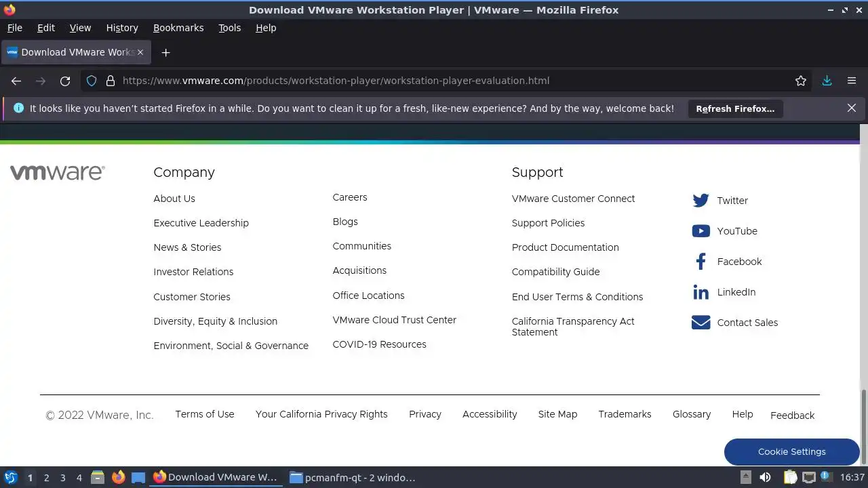Open the Communities link
This screenshot has width=868, height=488.
pyautogui.click(x=362, y=246)
